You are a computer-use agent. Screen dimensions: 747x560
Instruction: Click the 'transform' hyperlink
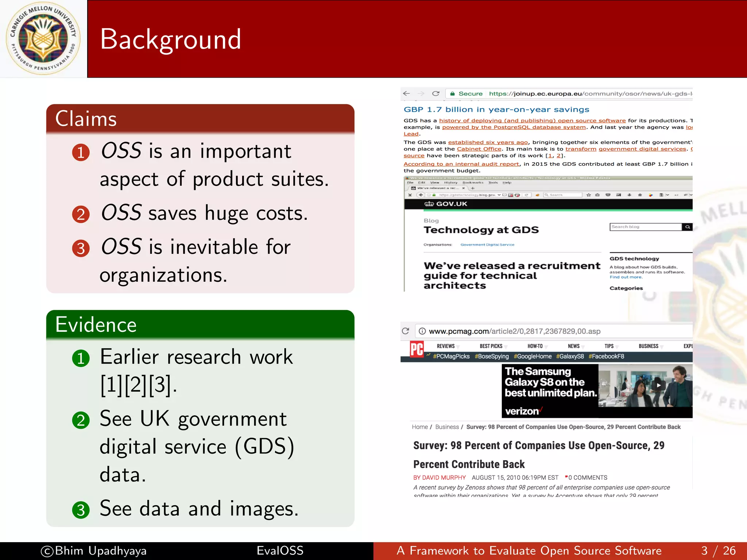[581, 149]
